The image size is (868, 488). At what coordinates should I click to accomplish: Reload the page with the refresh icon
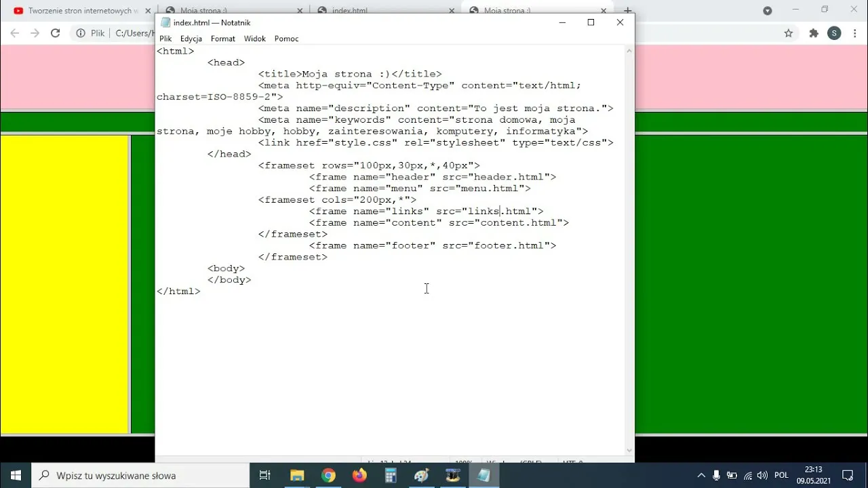(56, 33)
